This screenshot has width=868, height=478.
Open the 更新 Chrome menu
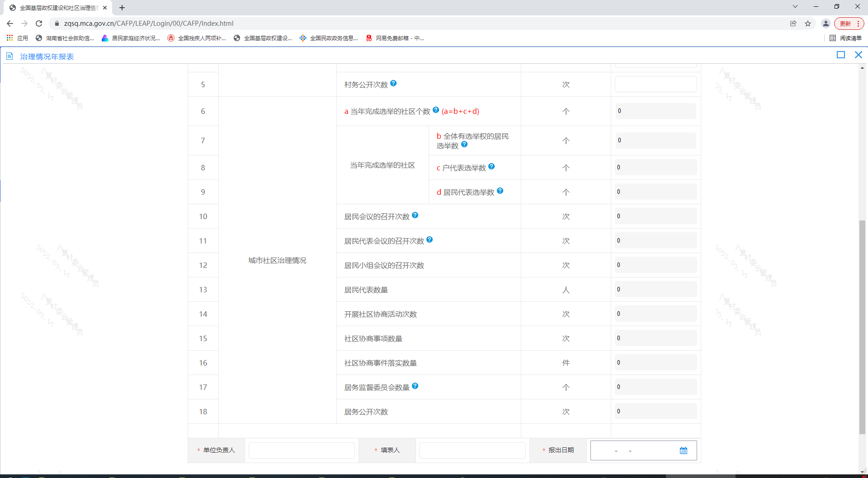pyautogui.click(x=849, y=23)
